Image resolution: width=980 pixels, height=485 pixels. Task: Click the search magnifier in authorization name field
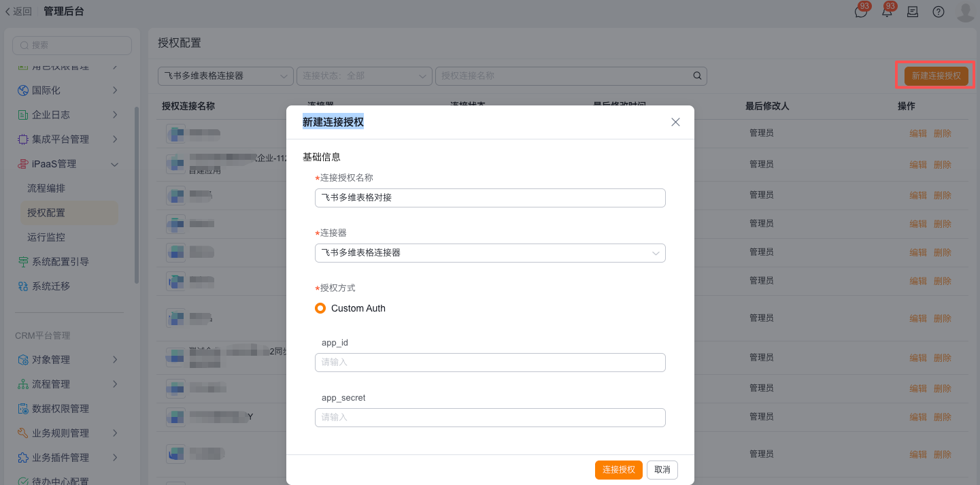click(697, 76)
